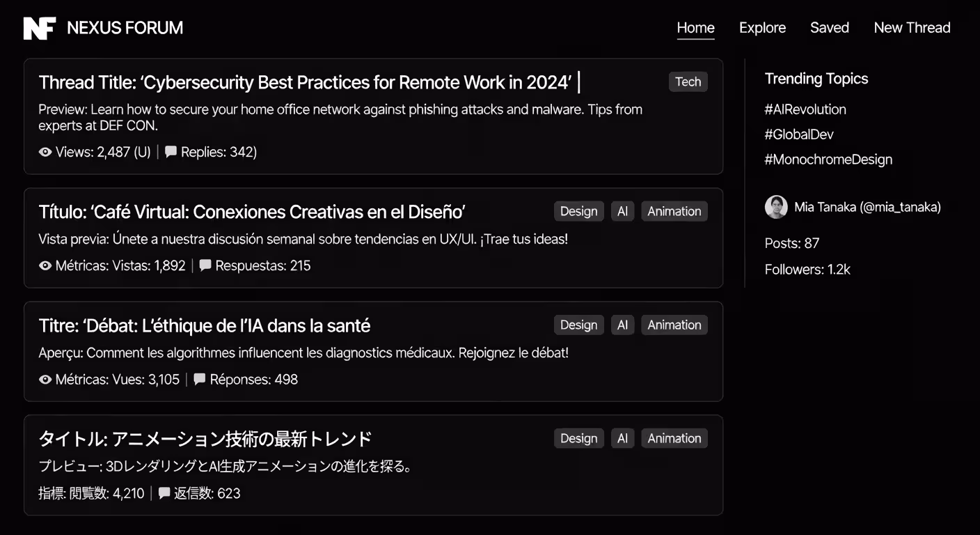
Task: Click the replies bubble icon on cybersecurity thread
Action: pyautogui.click(x=171, y=152)
